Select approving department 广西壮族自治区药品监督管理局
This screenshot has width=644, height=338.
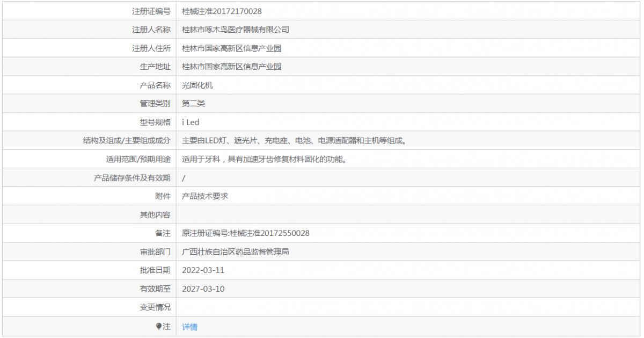(236, 252)
